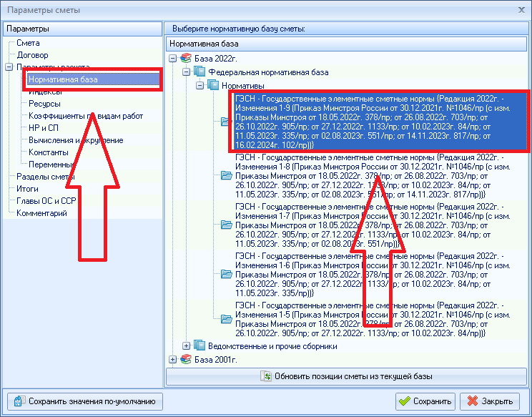
Task: Open the Смета parameters item
Action: click(28, 43)
